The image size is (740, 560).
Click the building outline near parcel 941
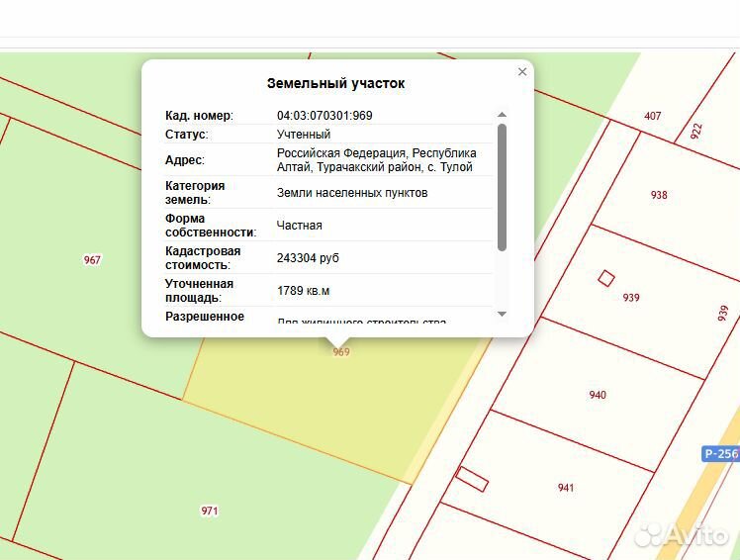(x=472, y=479)
